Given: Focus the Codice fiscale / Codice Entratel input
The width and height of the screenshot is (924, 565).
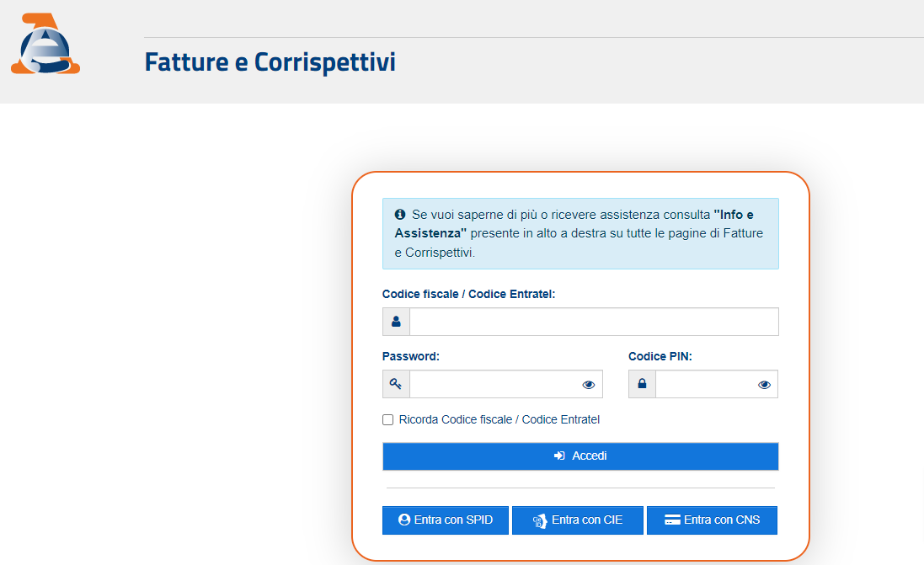Looking at the screenshot, I should pyautogui.click(x=594, y=322).
